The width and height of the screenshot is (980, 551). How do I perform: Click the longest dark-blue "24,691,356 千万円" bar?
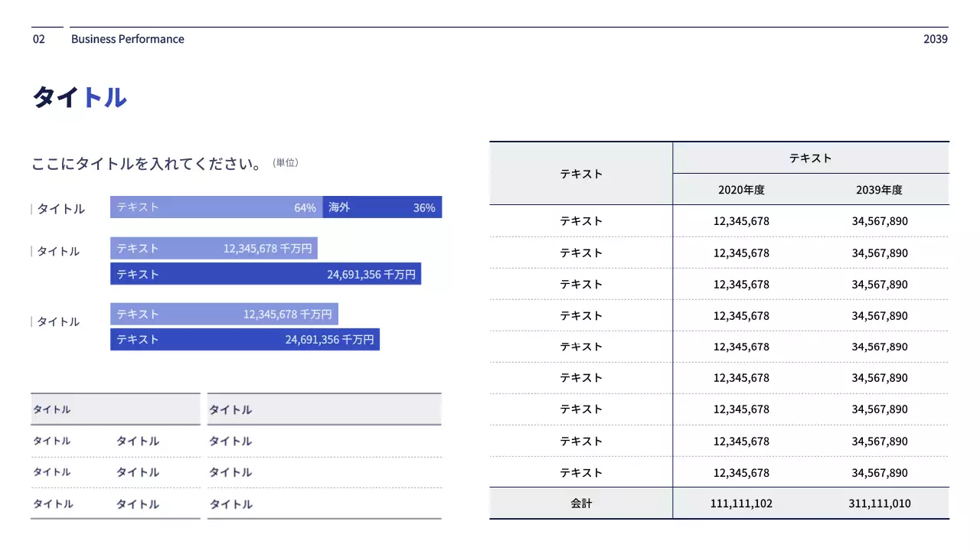pos(265,274)
